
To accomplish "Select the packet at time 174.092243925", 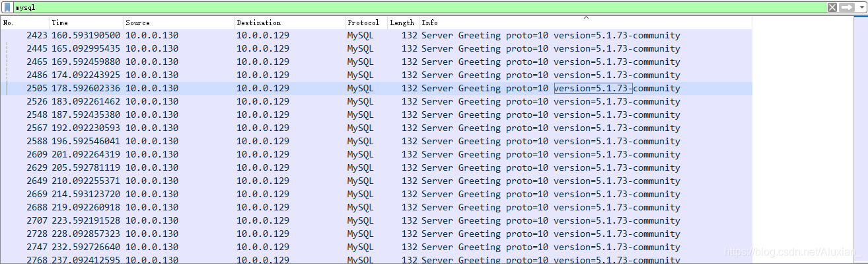I will [x=376, y=75].
